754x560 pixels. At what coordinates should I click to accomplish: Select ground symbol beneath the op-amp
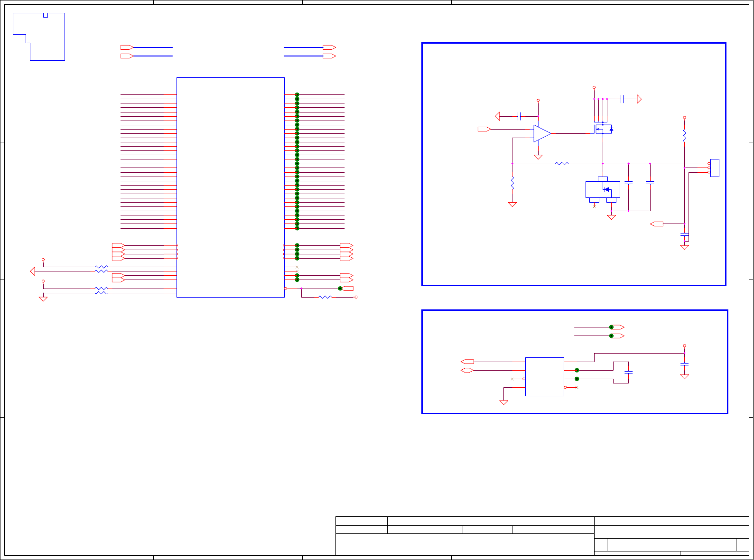pyautogui.click(x=538, y=157)
